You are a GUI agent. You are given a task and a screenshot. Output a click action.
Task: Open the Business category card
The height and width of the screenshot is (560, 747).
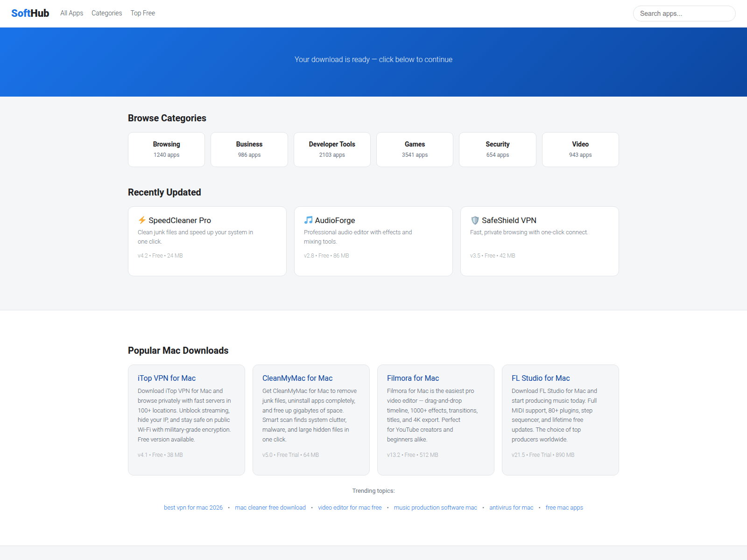pos(249,149)
